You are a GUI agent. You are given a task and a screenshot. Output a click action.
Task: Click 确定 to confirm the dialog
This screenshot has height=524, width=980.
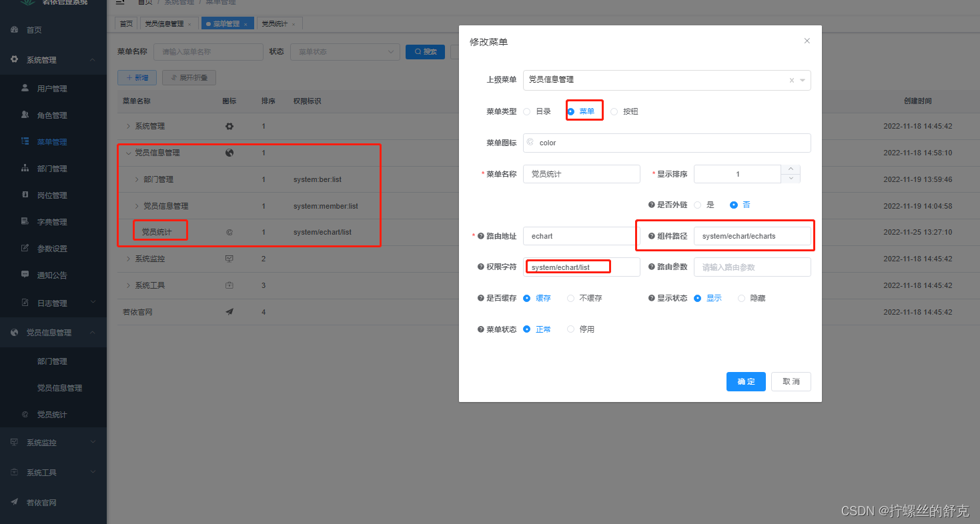tap(746, 381)
